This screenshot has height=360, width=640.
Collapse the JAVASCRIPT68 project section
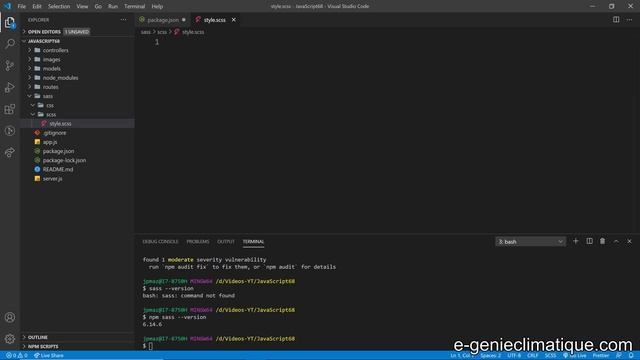click(78, 41)
